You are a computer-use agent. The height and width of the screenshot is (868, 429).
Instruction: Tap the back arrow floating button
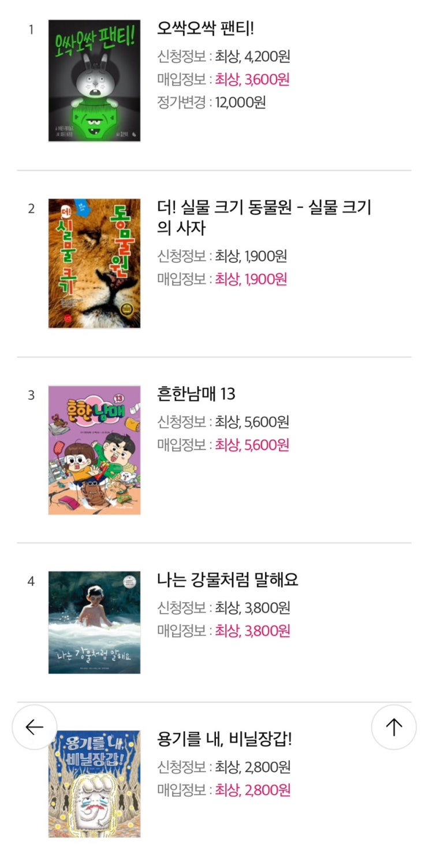tap(35, 727)
